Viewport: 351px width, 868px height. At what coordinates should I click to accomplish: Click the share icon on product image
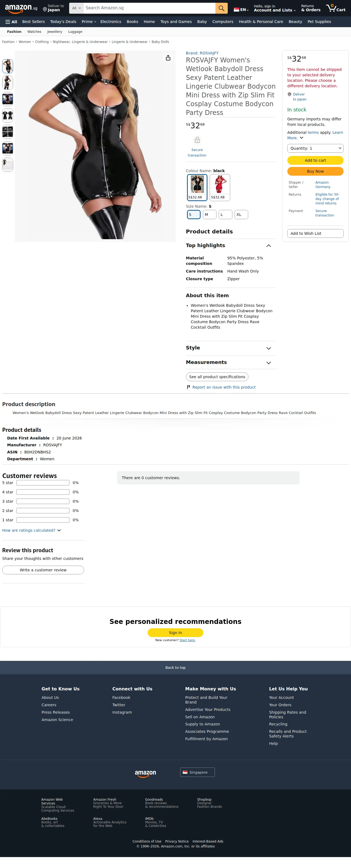(x=168, y=58)
